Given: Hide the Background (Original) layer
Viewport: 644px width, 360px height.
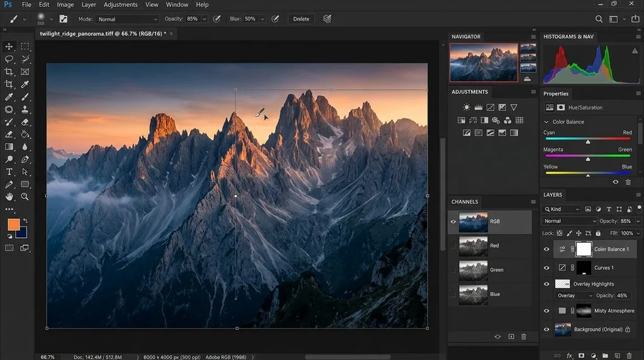Looking at the screenshot, I should pyautogui.click(x=547, y=329).
